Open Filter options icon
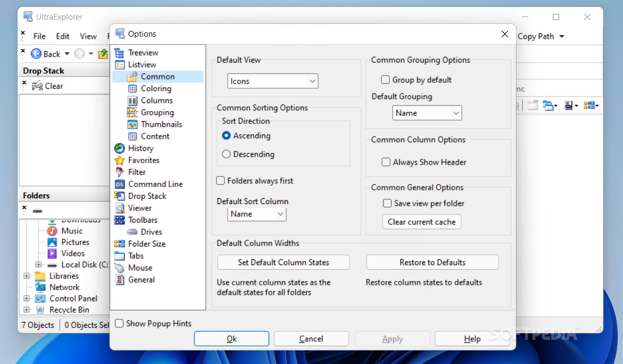This screenshot has height=364, width=623. point(120,172)
